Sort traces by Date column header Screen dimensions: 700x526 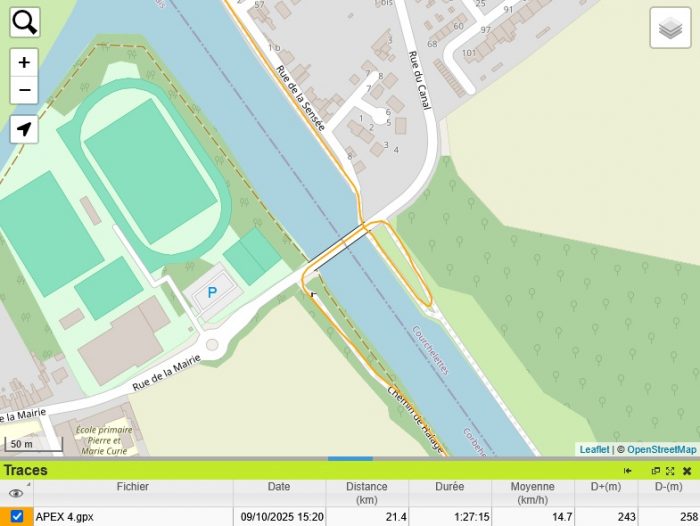[x=279, y=486]
